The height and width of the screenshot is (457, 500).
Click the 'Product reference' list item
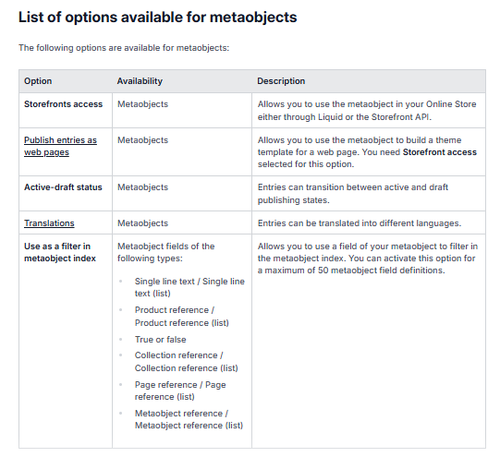tap(182, 316)
